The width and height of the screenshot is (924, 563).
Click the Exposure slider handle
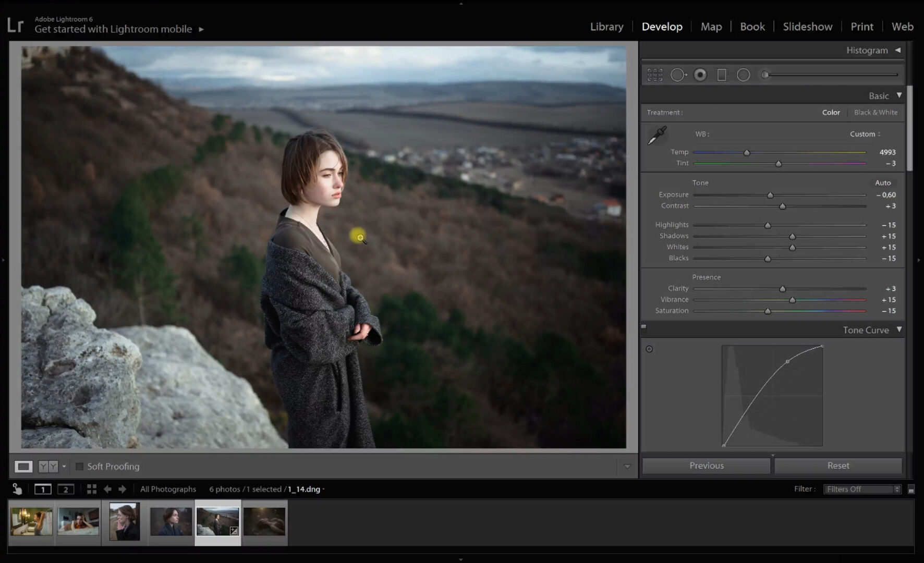click(770, 195)
